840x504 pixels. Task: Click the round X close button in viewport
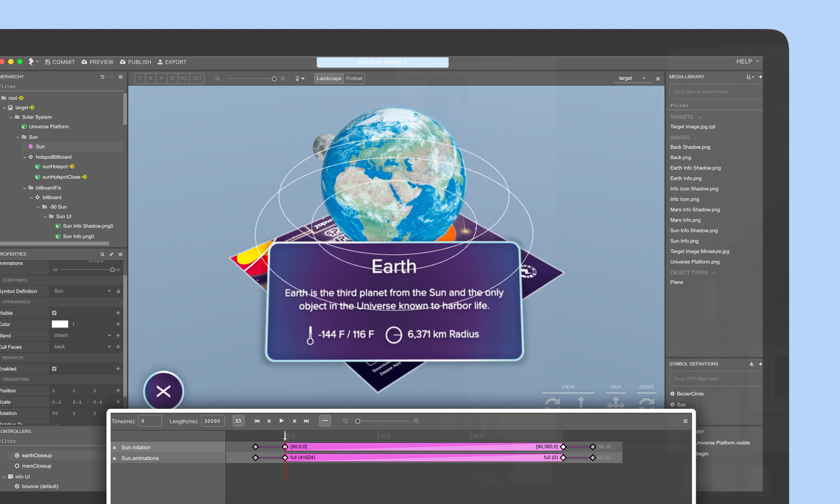tap(163, 391)
